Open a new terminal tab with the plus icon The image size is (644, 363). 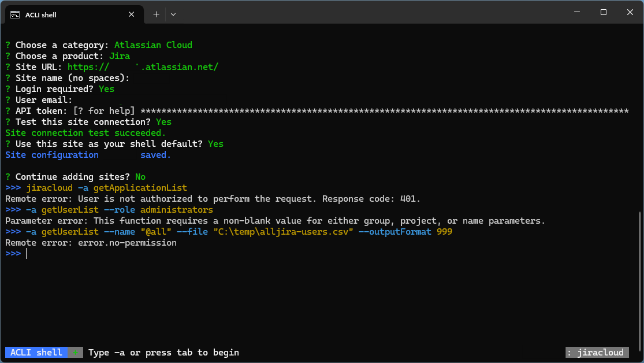point(155,14)
